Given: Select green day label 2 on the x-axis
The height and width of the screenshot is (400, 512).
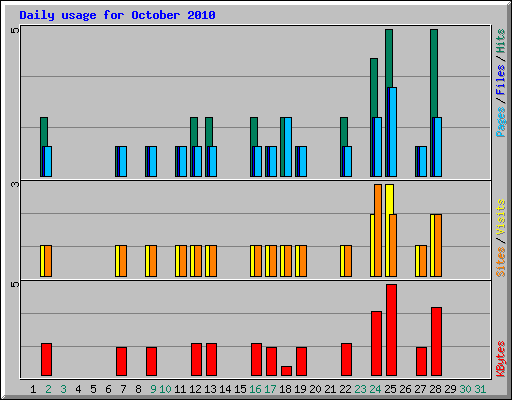Looking at the screenshot, I should click(x=48, y=389).
